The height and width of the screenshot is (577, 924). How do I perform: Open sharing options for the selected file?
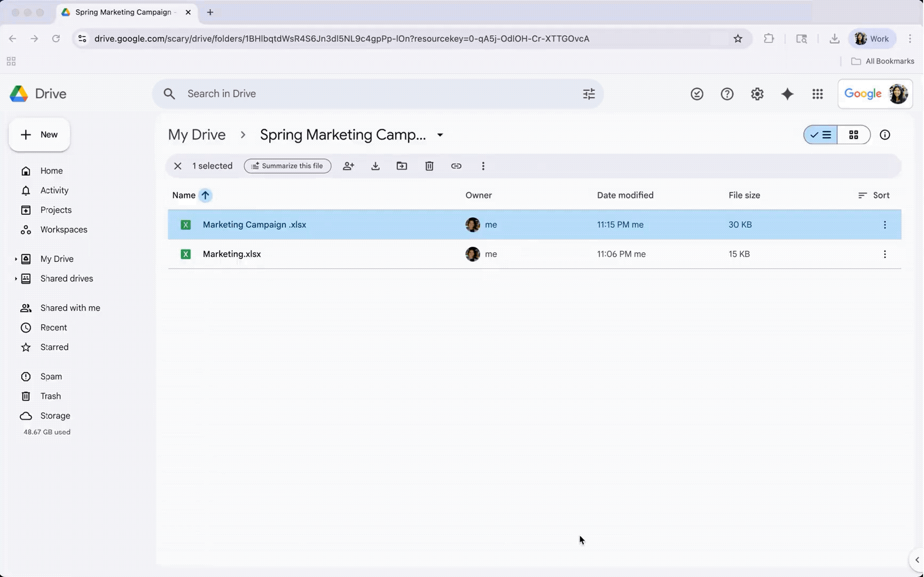pyautogui.click(x=349, y=166)
